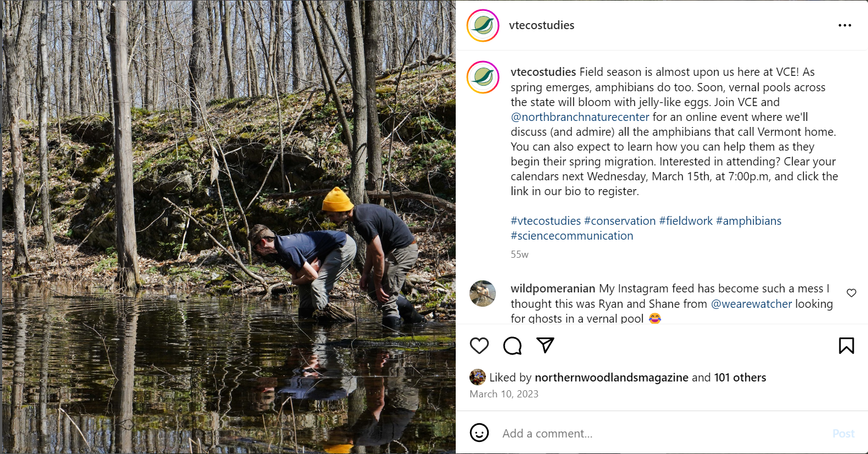Like the post with the heart icon
The image size is (868, 454).
479,346
